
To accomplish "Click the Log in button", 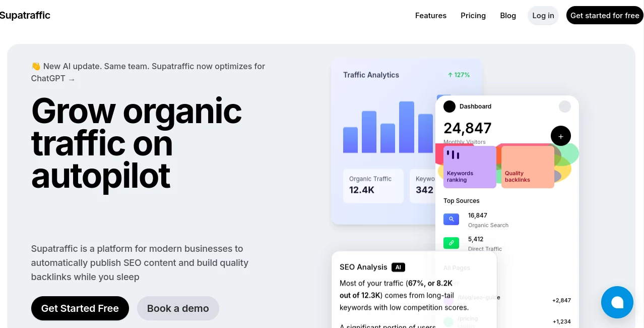I will 543,16.
